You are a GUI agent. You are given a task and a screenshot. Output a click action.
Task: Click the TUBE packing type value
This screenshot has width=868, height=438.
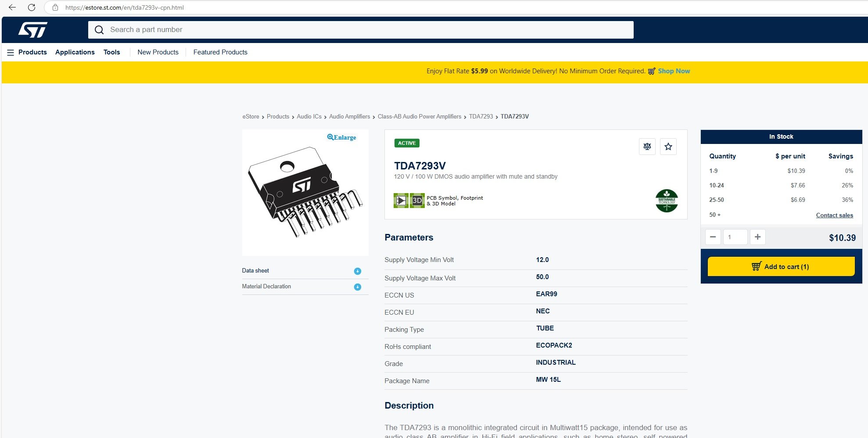545,328
